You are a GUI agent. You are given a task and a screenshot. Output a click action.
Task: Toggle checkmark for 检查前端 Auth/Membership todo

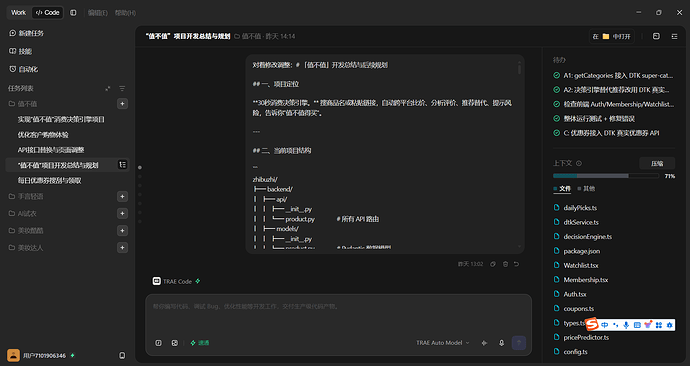[x=556, y=104]
